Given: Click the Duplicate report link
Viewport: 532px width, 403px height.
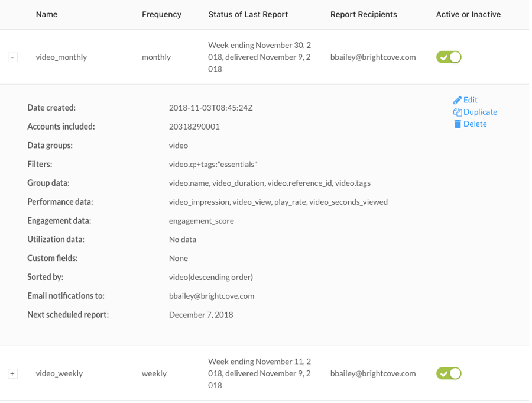Looking at the screenshot, I should click(x=480, y=112).
